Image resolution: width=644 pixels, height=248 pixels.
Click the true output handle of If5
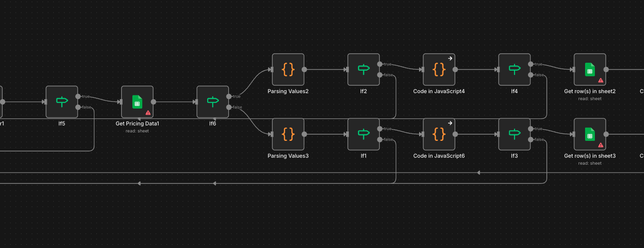[x=78, y=96]
